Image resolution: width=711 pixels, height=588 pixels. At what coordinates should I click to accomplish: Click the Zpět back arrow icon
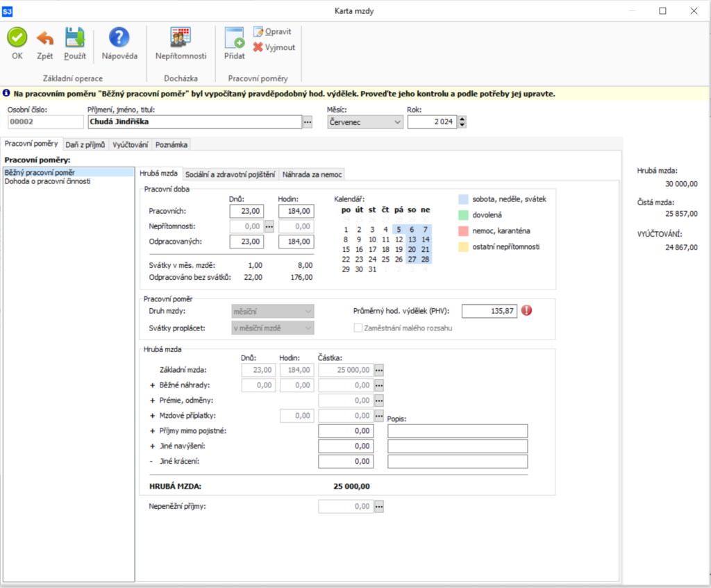(x=45, y=37)
